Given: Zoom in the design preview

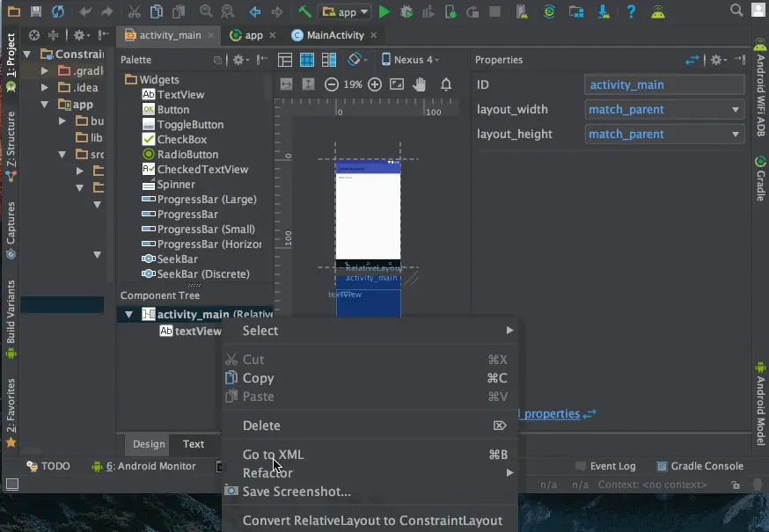Looking at the screenshot, I should click(x=375, y=84).
